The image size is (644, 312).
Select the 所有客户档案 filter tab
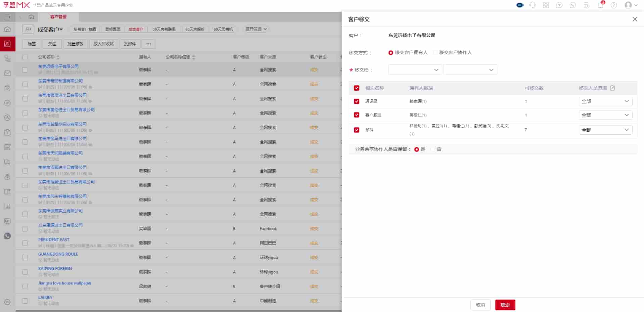(85, 29)
